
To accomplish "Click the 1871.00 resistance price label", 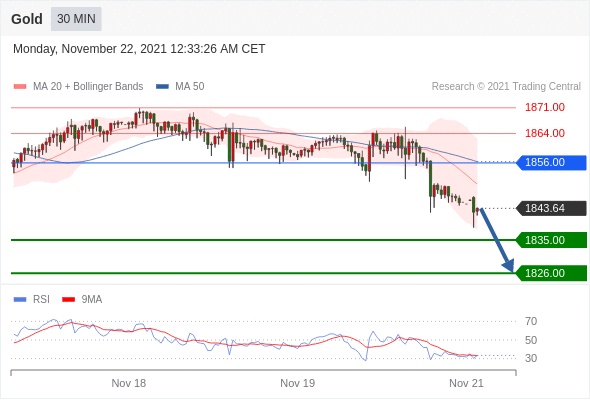I will [545, 108].
